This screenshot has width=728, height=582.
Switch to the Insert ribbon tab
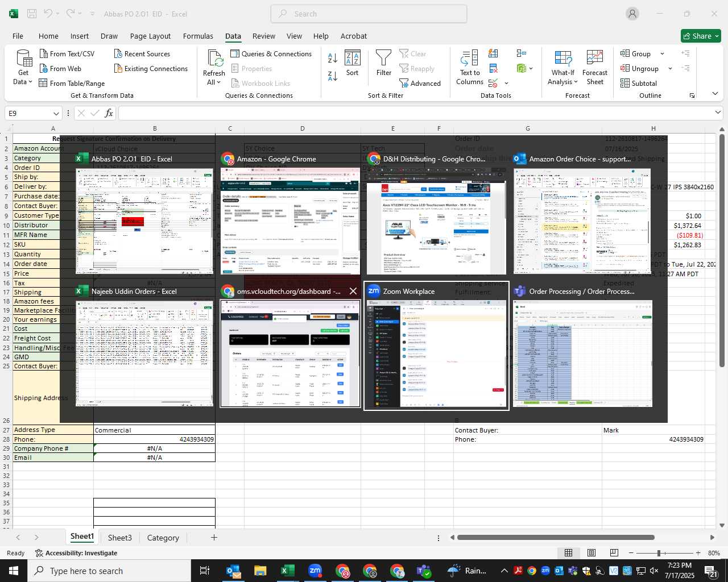[x=80, y=36]
